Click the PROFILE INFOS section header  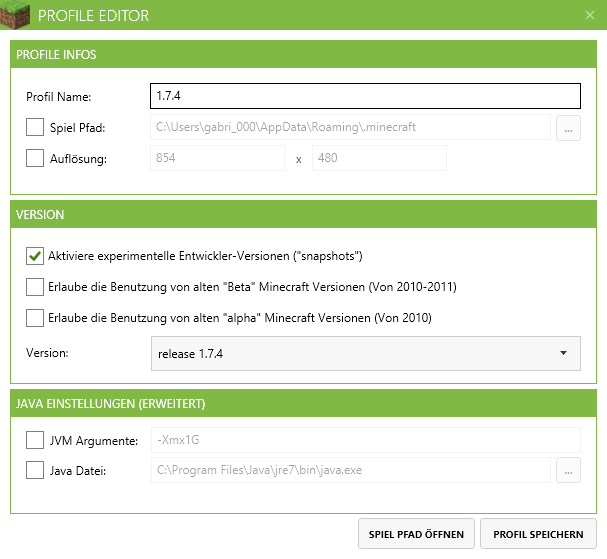click(x=304, y=54)
